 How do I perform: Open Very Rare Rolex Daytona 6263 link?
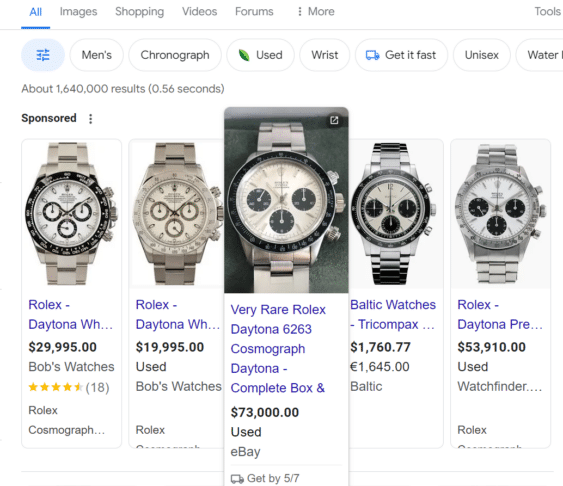tap(278, 349)
